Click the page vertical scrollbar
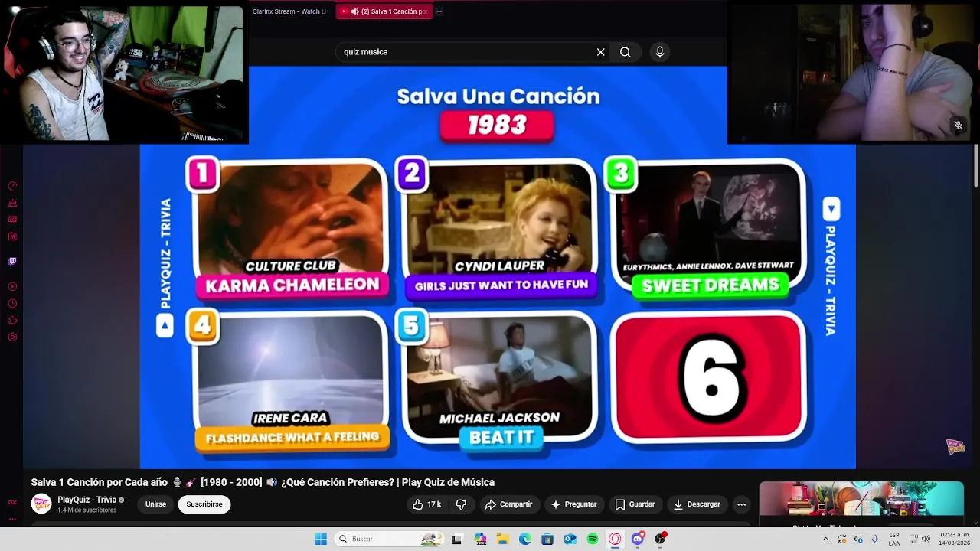980x551 pixels. click(975, 165)
